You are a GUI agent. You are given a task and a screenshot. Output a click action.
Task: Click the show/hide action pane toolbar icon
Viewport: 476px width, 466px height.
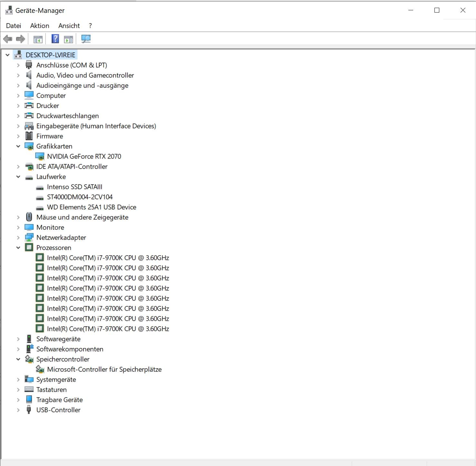coord(69,39)
